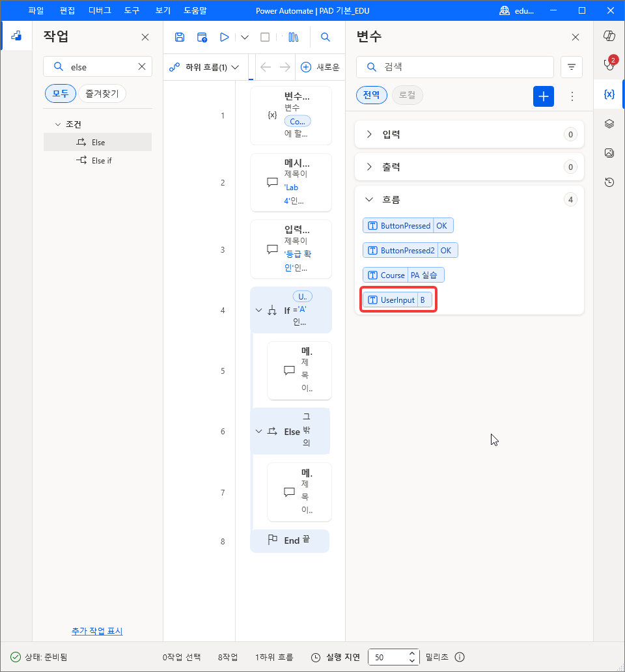Select the End action at step 8
The width and height of the screenshot is (625, 672).
click(290, 541)
